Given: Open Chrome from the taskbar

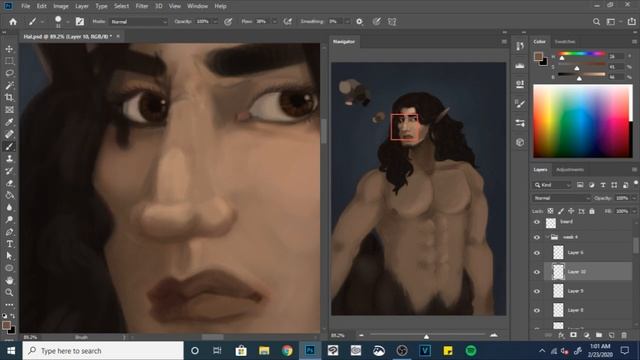Looking at the screenshot, I should (x=287, y=351).
